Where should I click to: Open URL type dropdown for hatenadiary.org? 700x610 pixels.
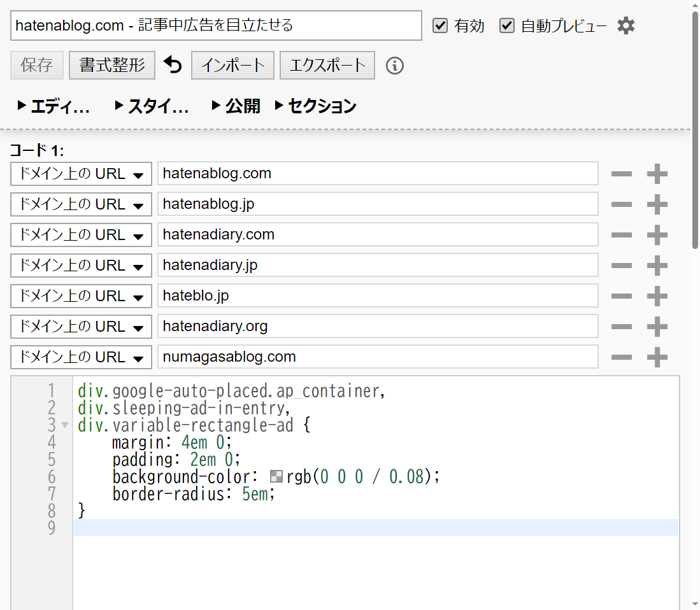pyautogui.click(x=82, y=327)
